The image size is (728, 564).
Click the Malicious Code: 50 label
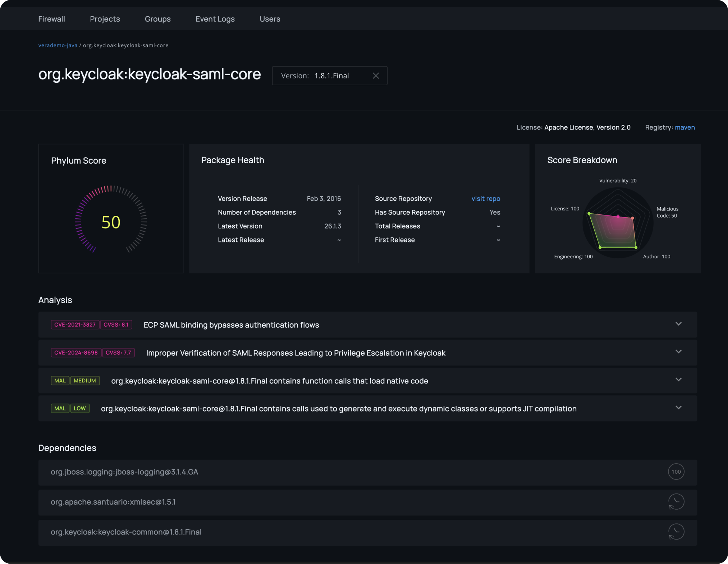[x=667, y=212]
